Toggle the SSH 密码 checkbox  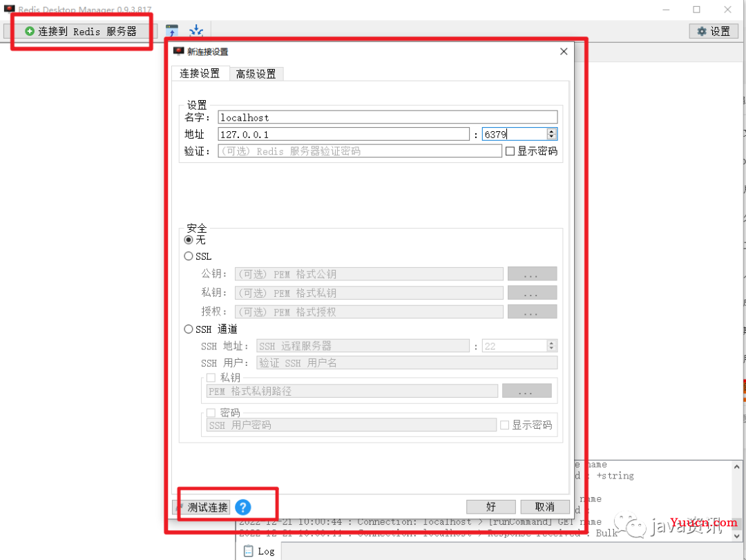coord(211,412)
